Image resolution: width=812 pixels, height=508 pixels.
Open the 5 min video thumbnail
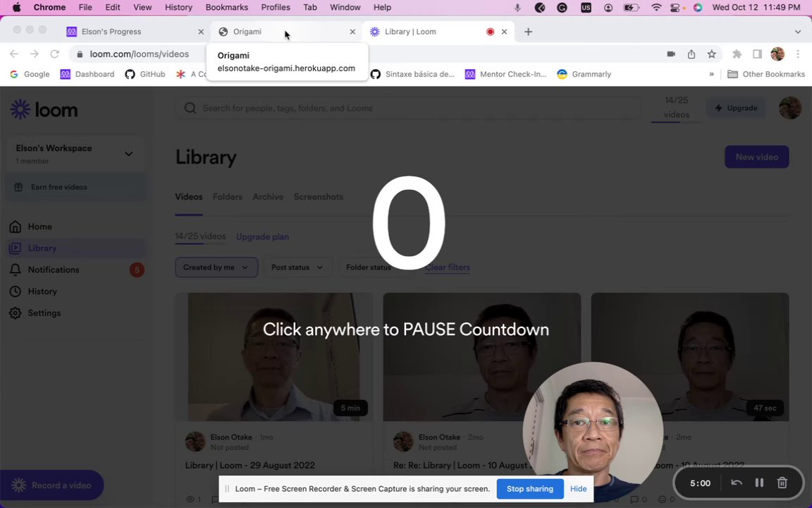(x=274, y=357)
